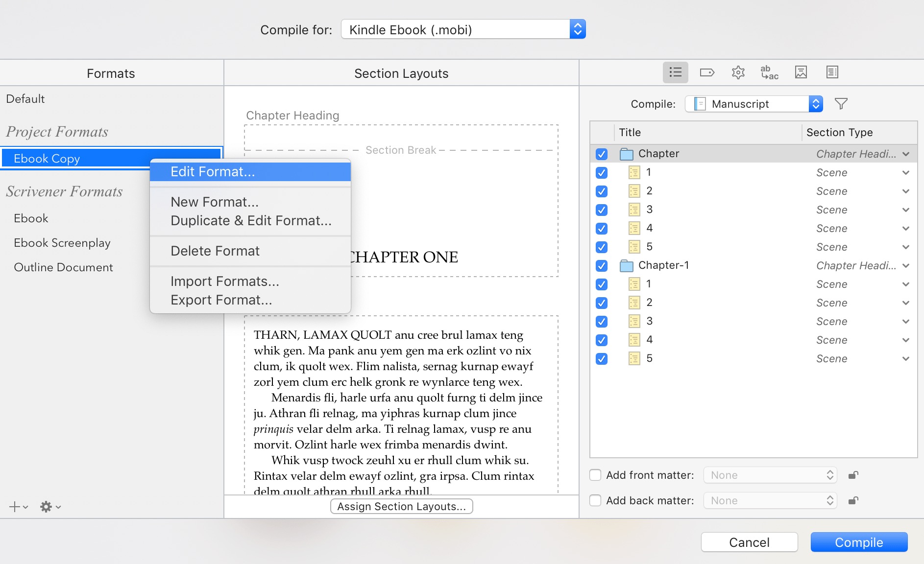Click the Assign Section Layouts button

[401, 506]
